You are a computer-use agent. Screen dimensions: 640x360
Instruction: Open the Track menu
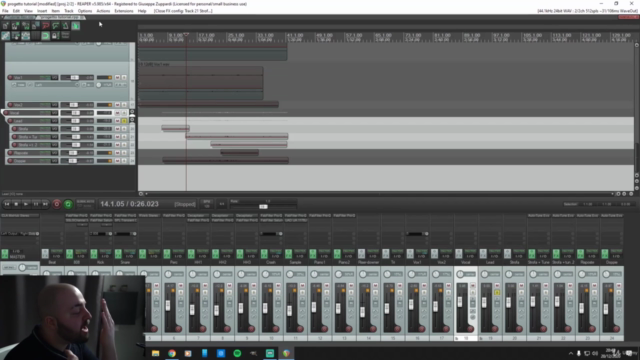(x=69, y=11)
